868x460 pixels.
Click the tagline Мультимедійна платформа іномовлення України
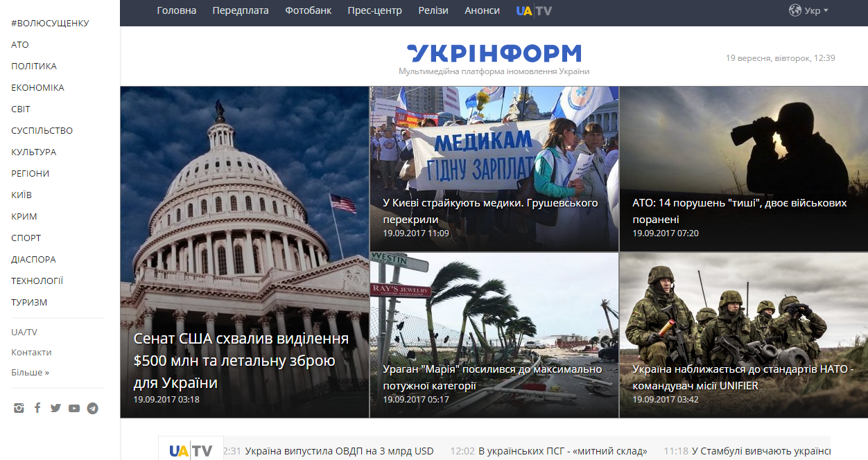coord(494,71)
